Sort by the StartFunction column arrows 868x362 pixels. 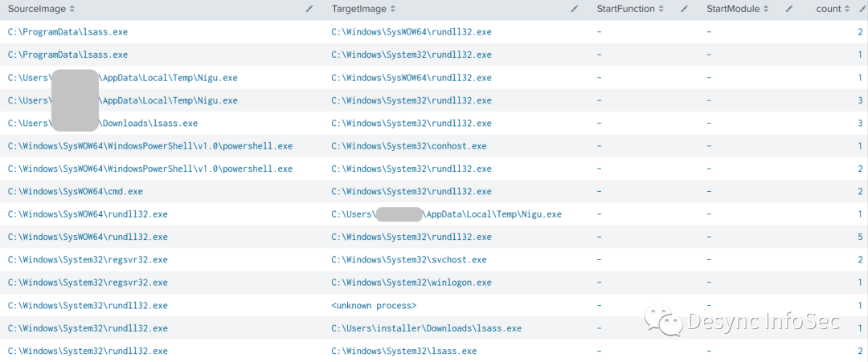(x=661, y=9)
